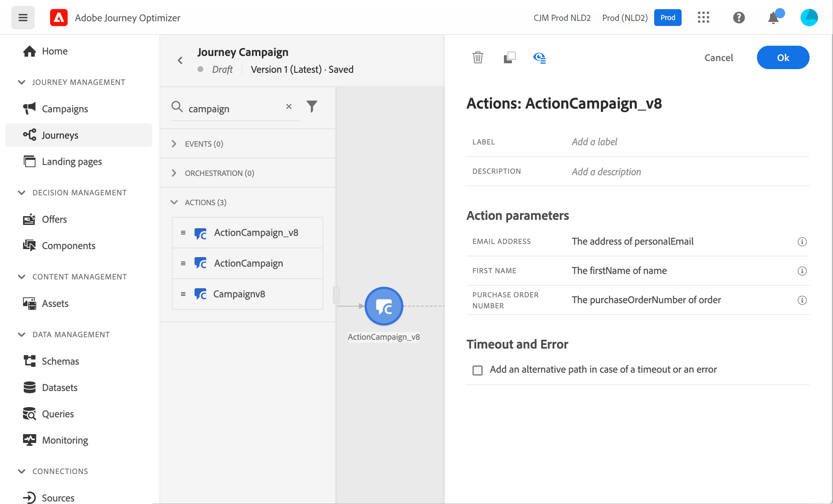Click info icon for Email Address parameter
The image size is (833, 504).
pos(802,242)
